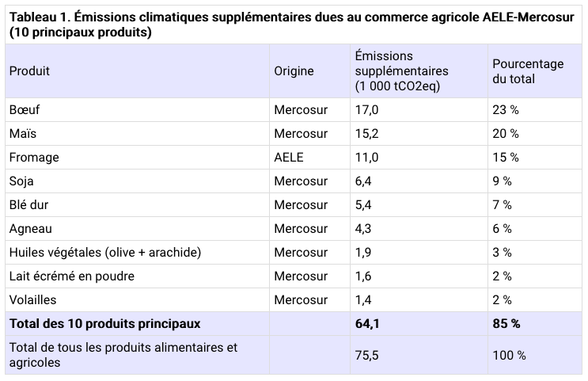The width and height of the screenshot is (588, 381).
Task: Click the Maïs product cell
Action: (x=23, y=133)
